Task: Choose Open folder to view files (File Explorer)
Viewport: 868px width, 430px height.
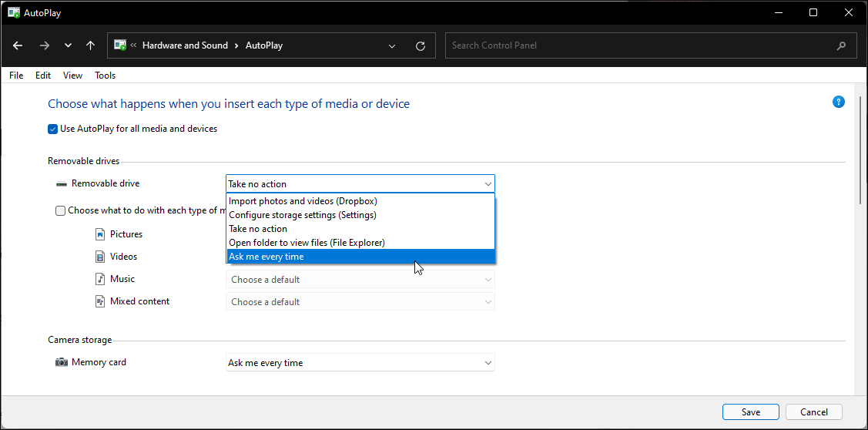Action: tap(307, 243)
